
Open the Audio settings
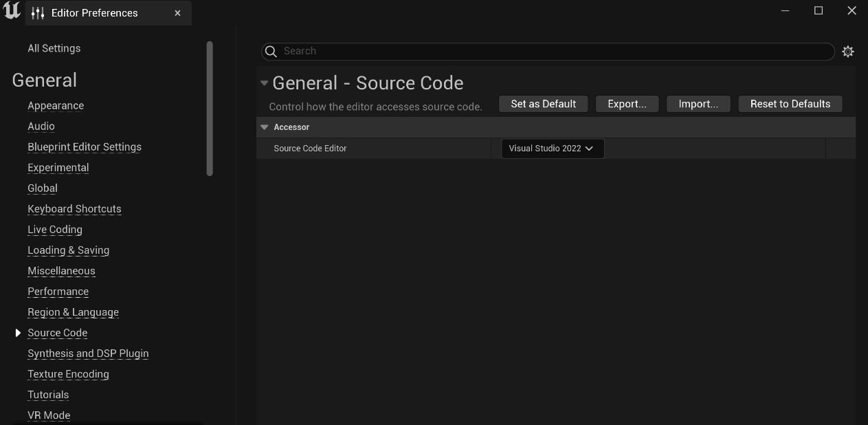point(41,127)
